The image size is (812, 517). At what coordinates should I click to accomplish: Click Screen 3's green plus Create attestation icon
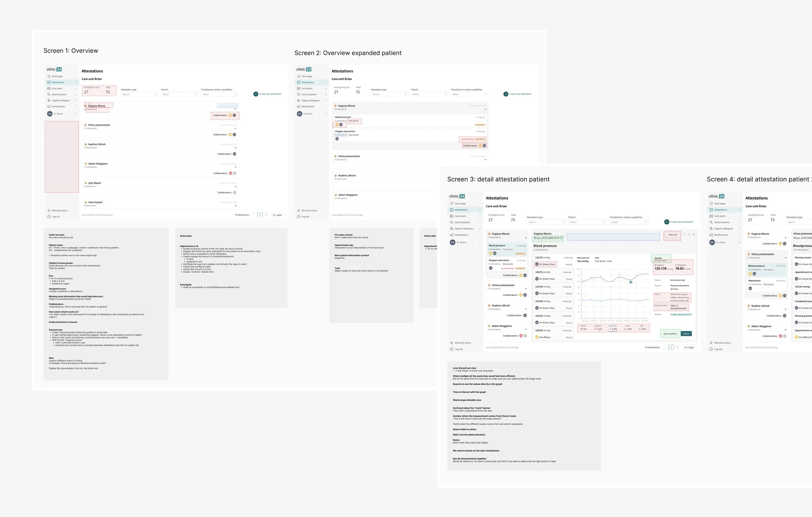click(x=667, y=222)
